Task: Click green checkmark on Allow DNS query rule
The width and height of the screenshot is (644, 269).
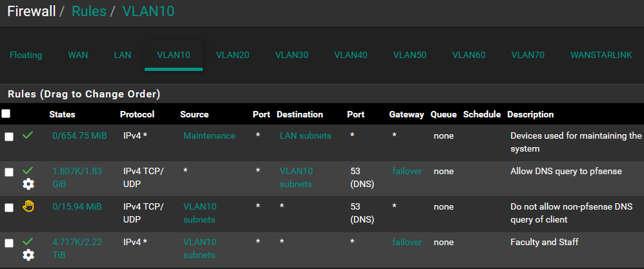Action: click(x=28, y=171)
